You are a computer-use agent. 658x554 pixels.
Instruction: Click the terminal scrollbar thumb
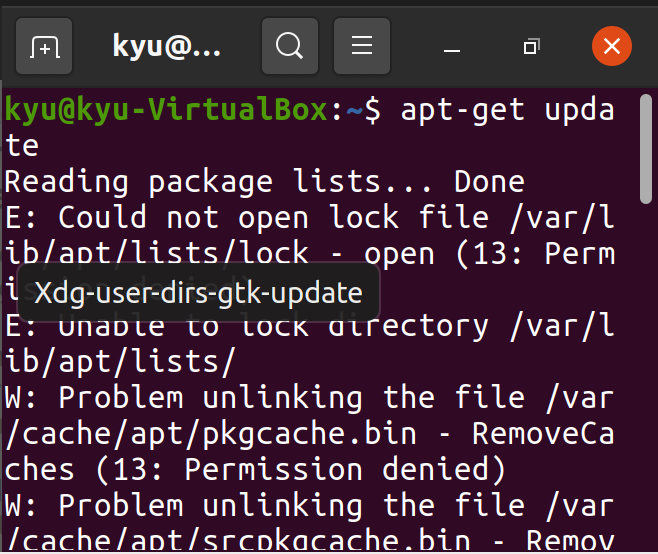(646, 149)
